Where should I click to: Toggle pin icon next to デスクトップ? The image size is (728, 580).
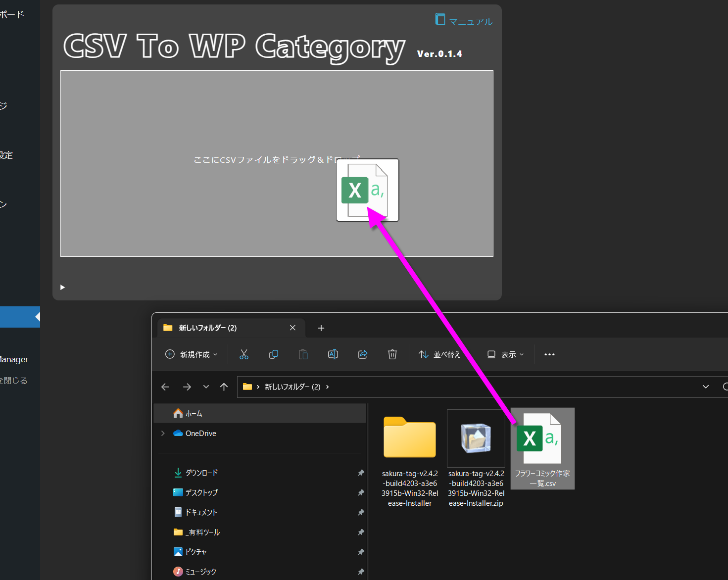click(361, 493)
